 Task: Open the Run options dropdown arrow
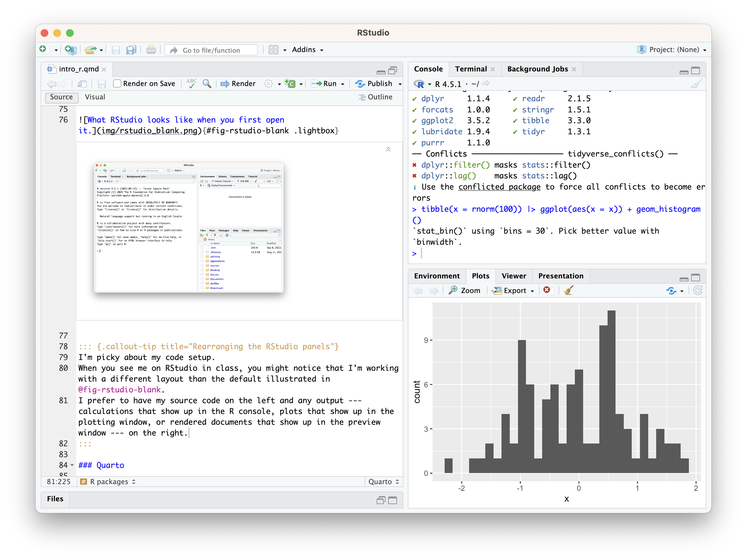343,84
